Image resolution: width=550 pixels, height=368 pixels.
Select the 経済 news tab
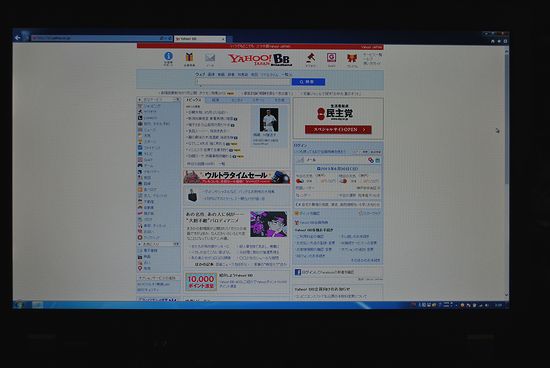215,100
